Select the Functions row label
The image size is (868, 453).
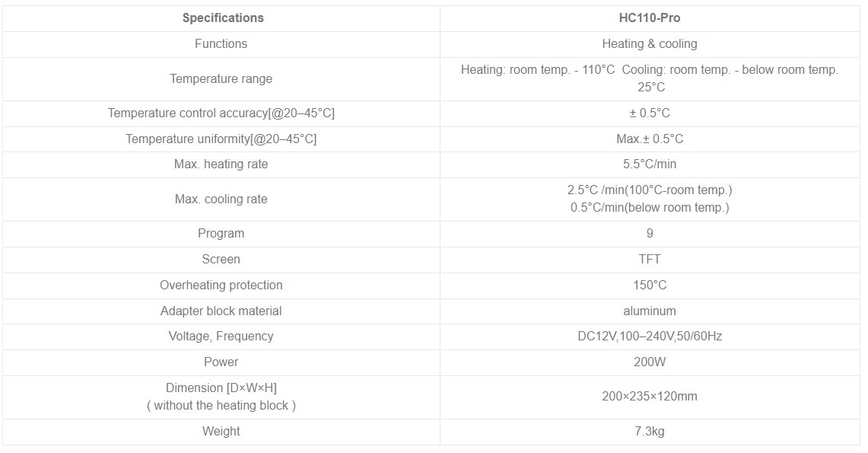(x=221, y=44)
